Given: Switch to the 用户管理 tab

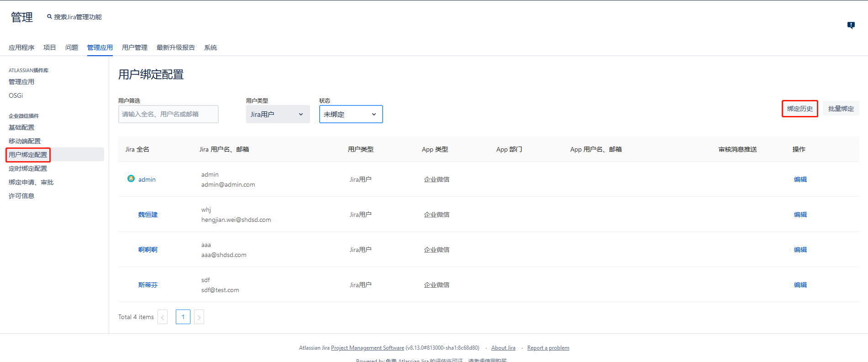Looking at the screenshot, I should (x=134, y=47).
